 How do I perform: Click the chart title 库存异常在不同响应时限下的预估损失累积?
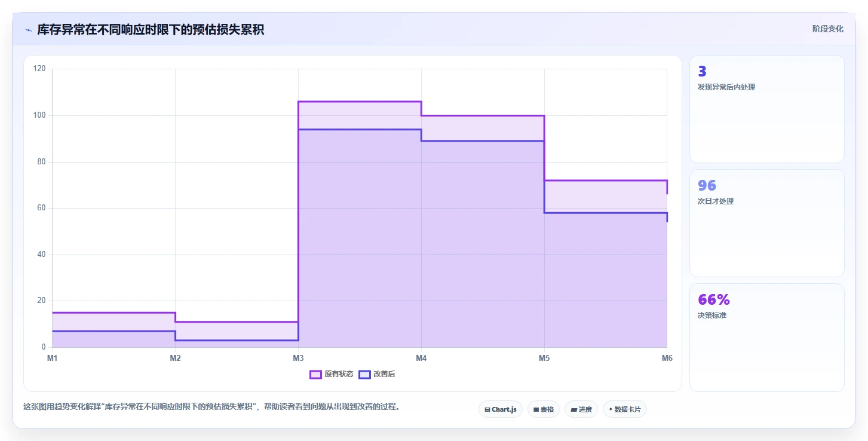(151, 30)
